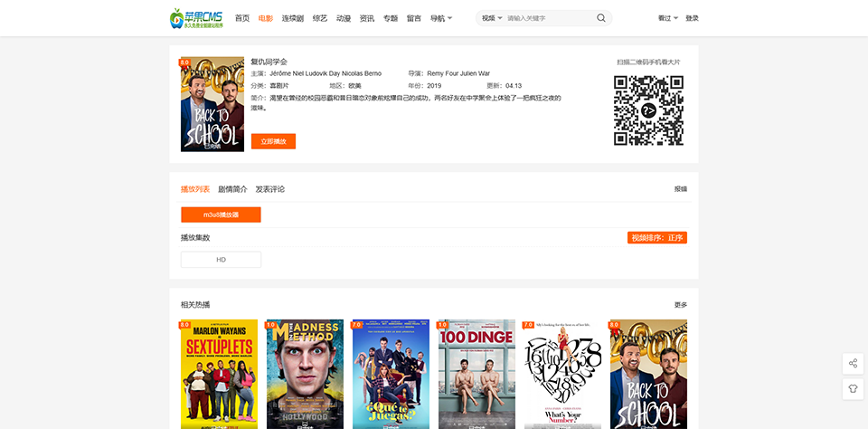Open the Sextuplets poster

(x=219, y=374)
